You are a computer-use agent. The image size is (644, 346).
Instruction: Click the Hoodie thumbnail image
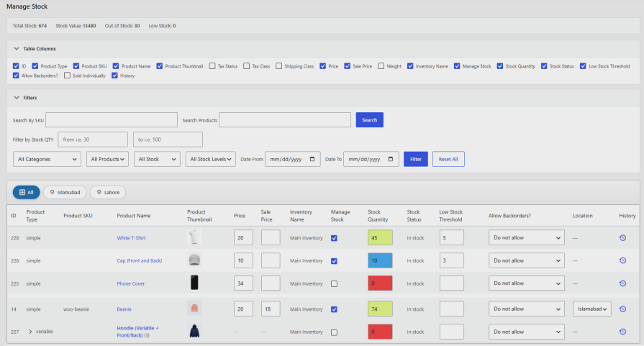pos(194,331)
